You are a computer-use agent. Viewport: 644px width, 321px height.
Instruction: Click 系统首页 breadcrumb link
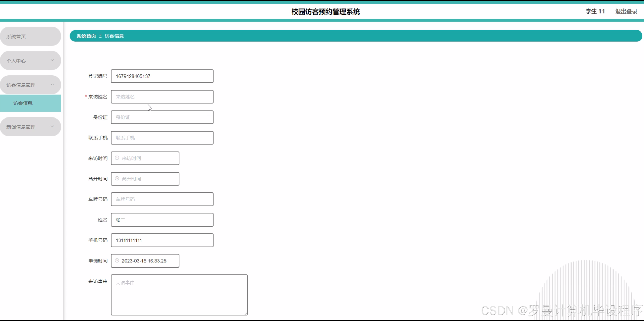pyautogui.click(x=86, y=36)
